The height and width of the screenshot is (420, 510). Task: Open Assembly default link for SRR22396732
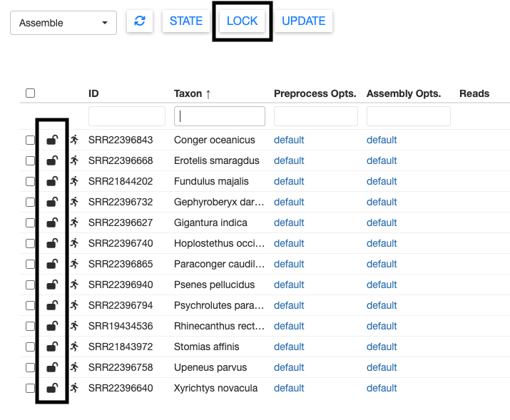[x=382, y=202]
